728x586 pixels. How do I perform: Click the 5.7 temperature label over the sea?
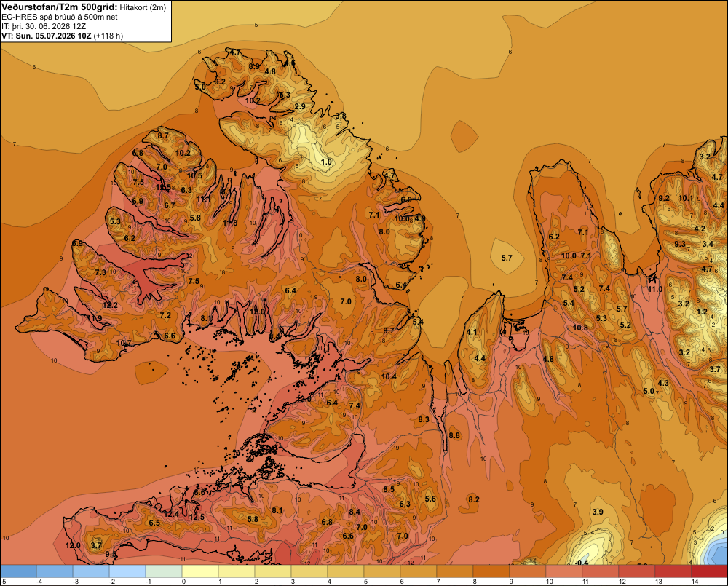[507, 258]
